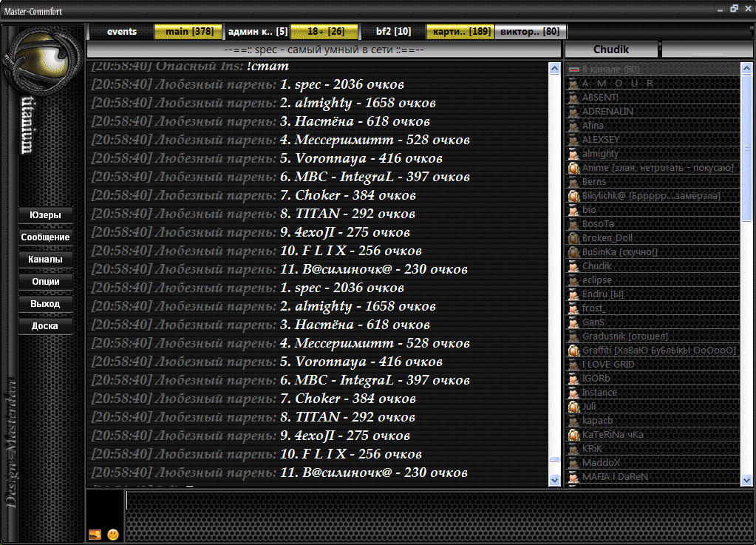Switch to the events tab
Image resolution: width=756 pixels, height=545 pixels.
(x=121, y=32)
